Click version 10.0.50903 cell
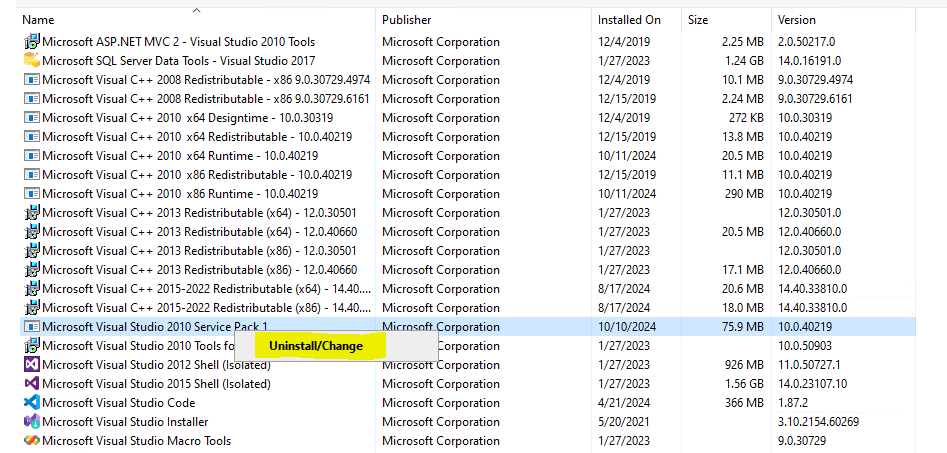This screenshot has height=453, width=947. tap(805, 346)
